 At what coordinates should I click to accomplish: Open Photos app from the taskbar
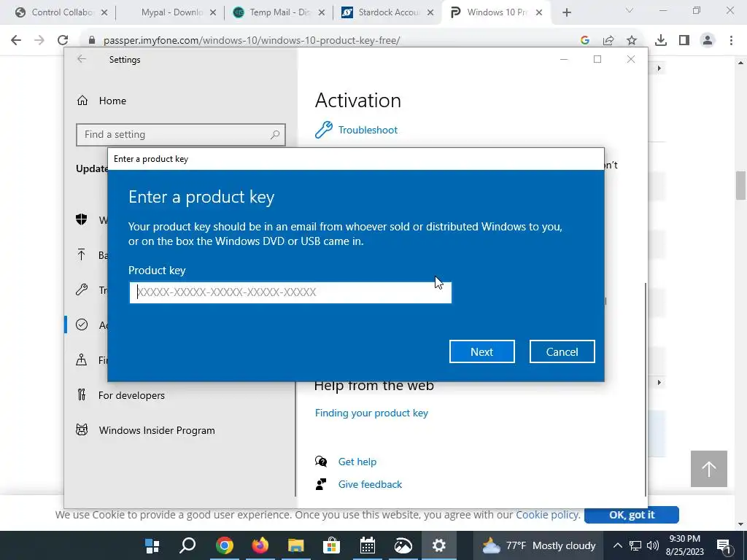[403, 545]
